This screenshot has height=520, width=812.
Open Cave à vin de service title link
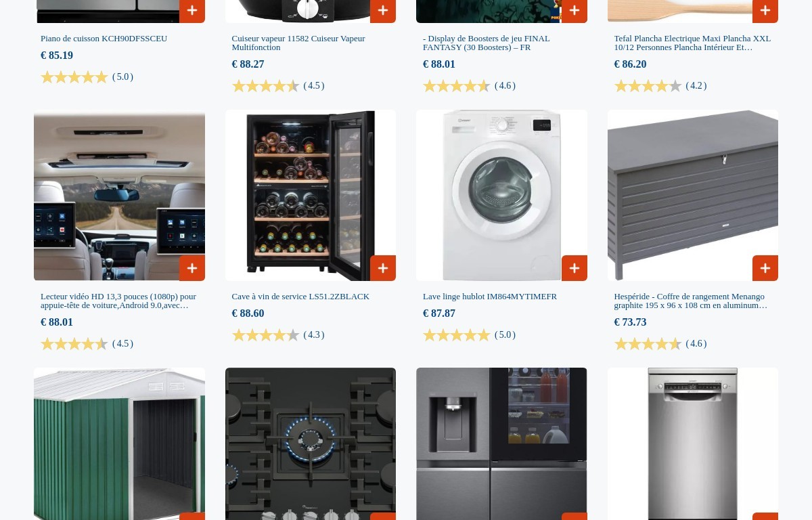[x=300, y=297]
